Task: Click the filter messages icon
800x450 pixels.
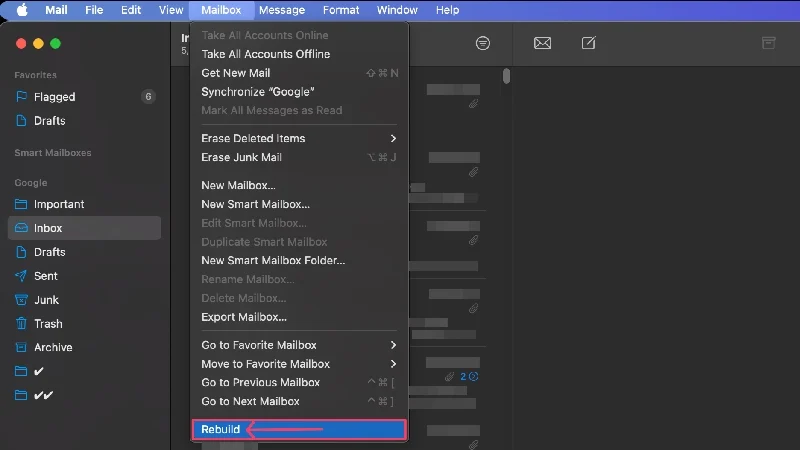Action: tap(483, 43)
